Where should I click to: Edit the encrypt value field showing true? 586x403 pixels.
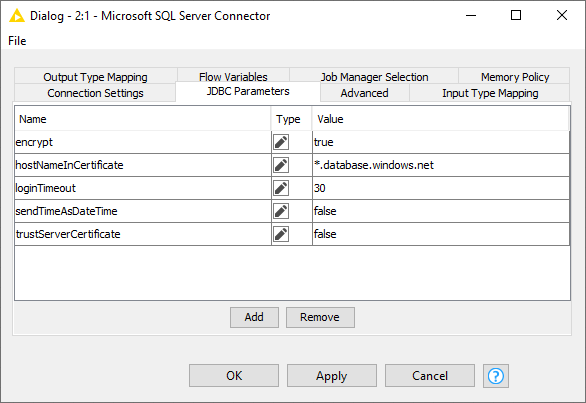[x=441, y=142]
